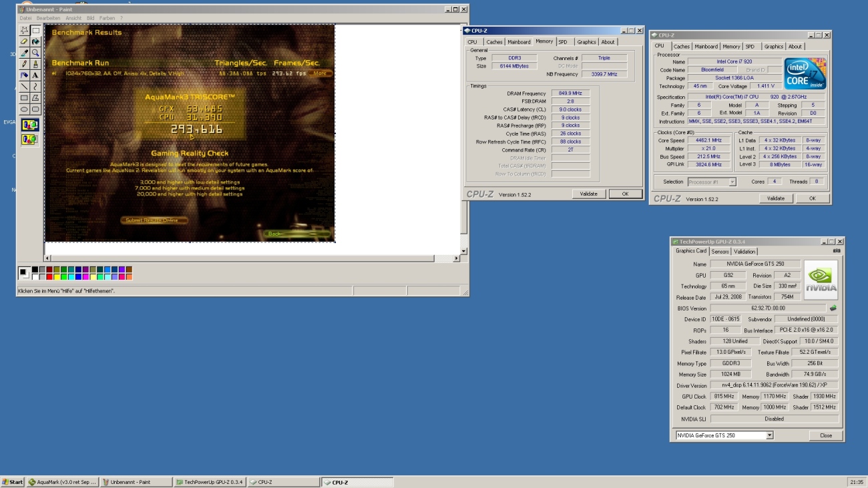Pick the black color swatch

click(x=35, y=270)
